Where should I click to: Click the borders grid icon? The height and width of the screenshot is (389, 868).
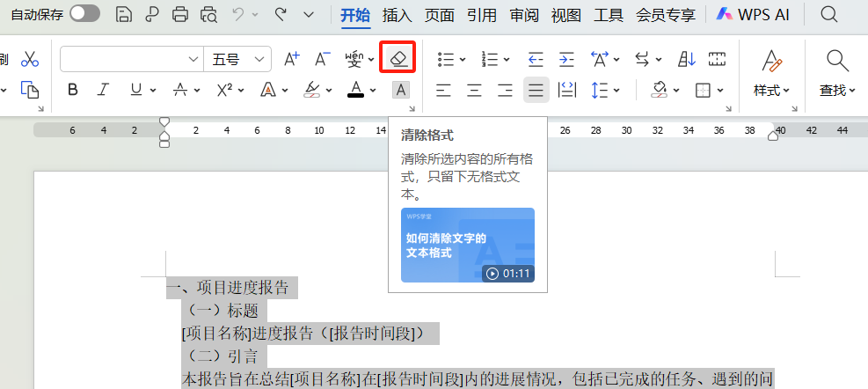point(703,90)
